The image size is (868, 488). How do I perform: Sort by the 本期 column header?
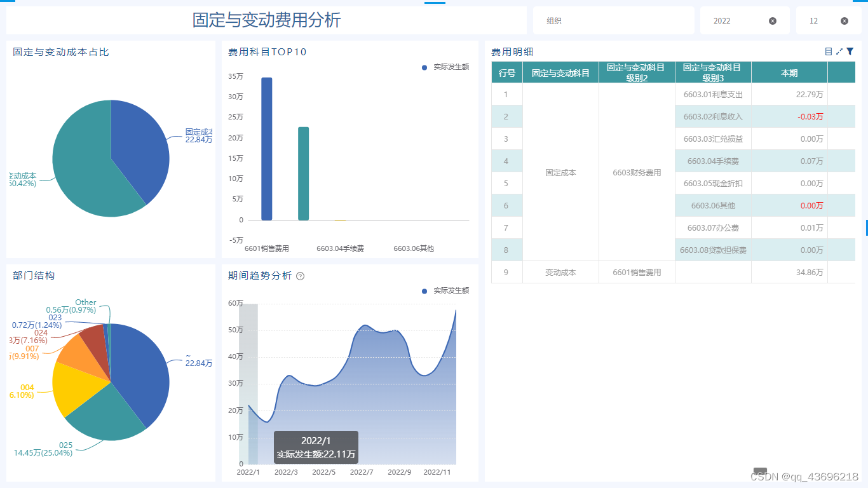click(x=789, y=73)
